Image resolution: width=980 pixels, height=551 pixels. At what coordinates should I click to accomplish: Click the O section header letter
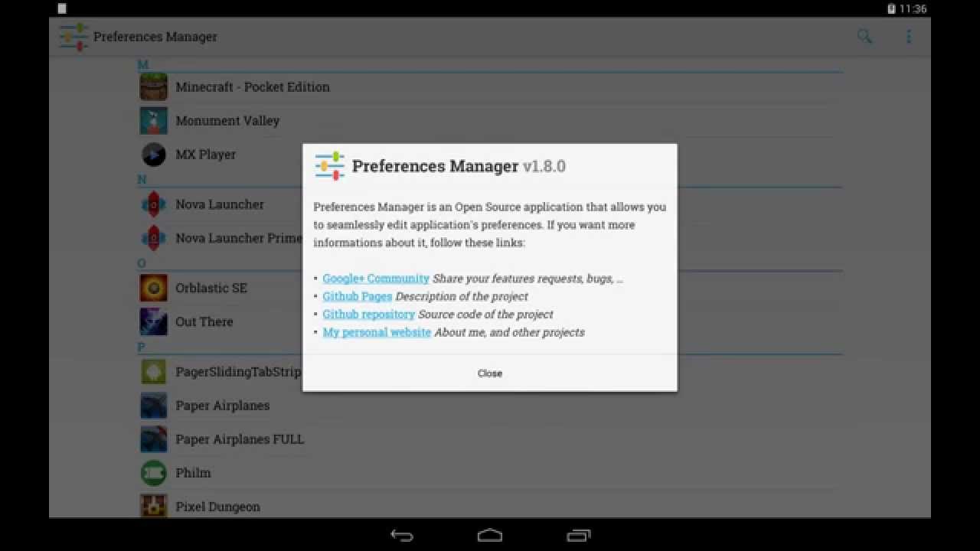pos(142,263)
